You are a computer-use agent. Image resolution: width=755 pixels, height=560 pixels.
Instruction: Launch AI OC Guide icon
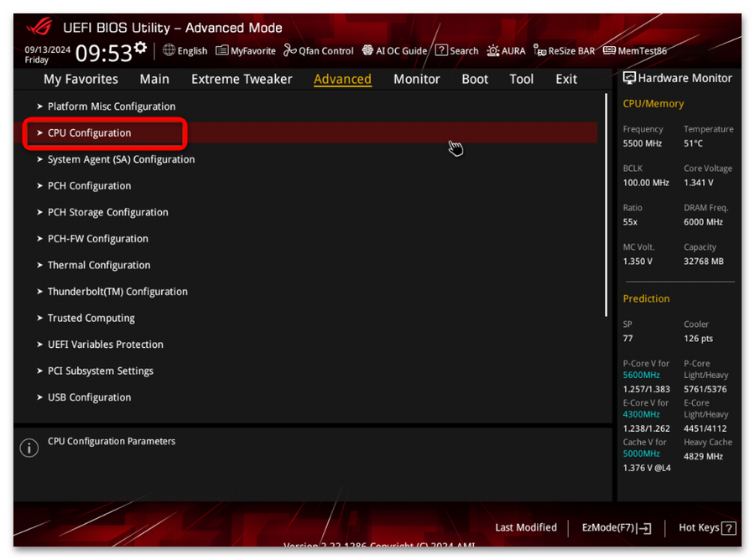click(367, 50)
